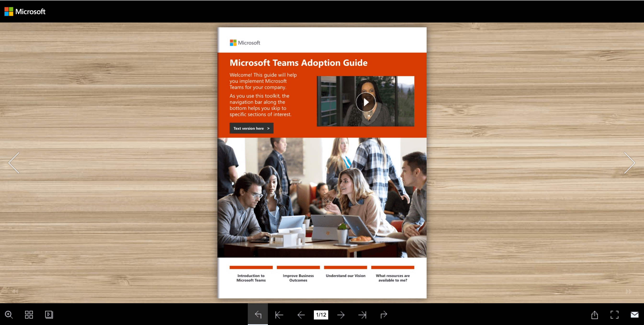This screenshot has height=325, width=644.
Task: Open the share icon
Action: 594,314
